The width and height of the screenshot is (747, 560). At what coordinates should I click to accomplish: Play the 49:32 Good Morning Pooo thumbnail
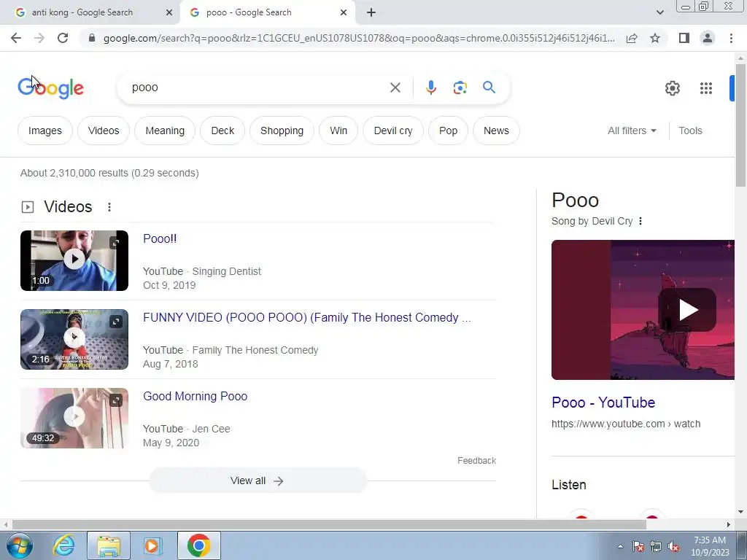[x=74, y=418]
